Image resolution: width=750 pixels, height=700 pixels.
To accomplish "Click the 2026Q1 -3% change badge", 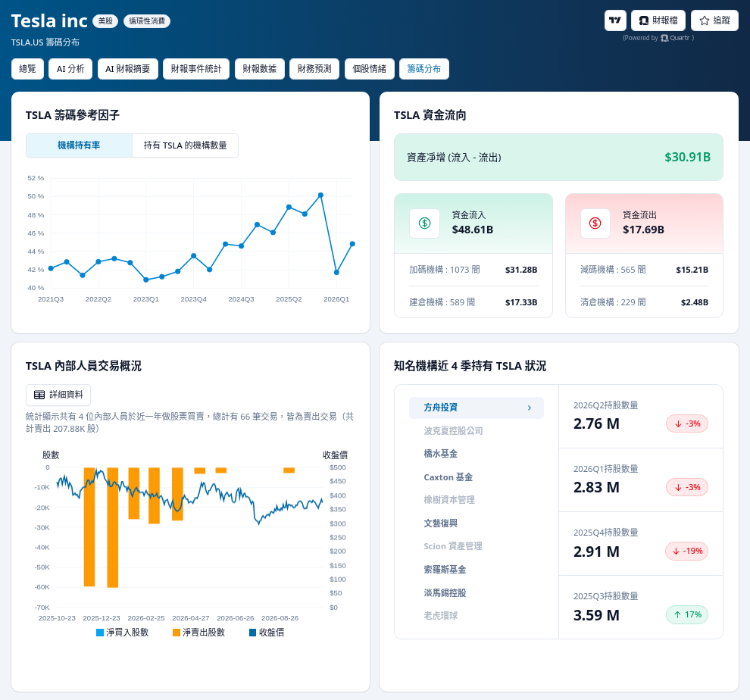I will click(x=687, y=487).
